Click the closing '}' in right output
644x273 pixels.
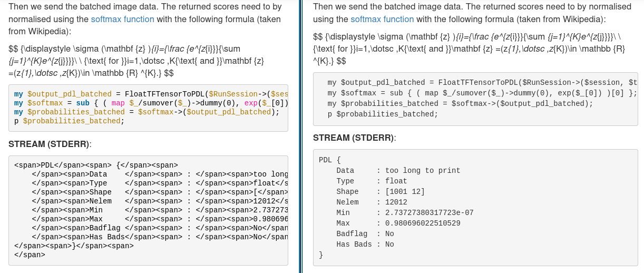pyautogui.click(x=321, y=255)
